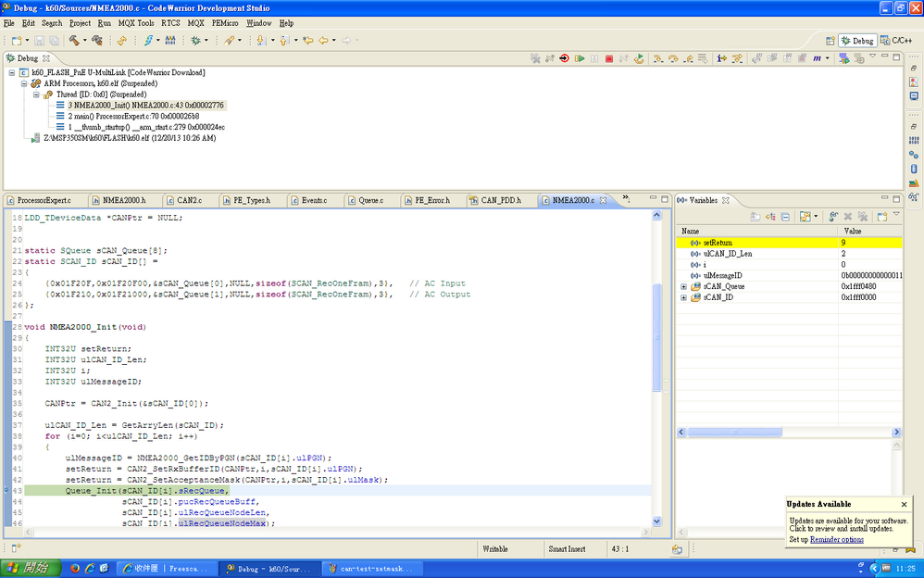This screenshot has height=578, width=924.
Task: Click Add Global Variables icon in Variables
Action: pos(833,217)
